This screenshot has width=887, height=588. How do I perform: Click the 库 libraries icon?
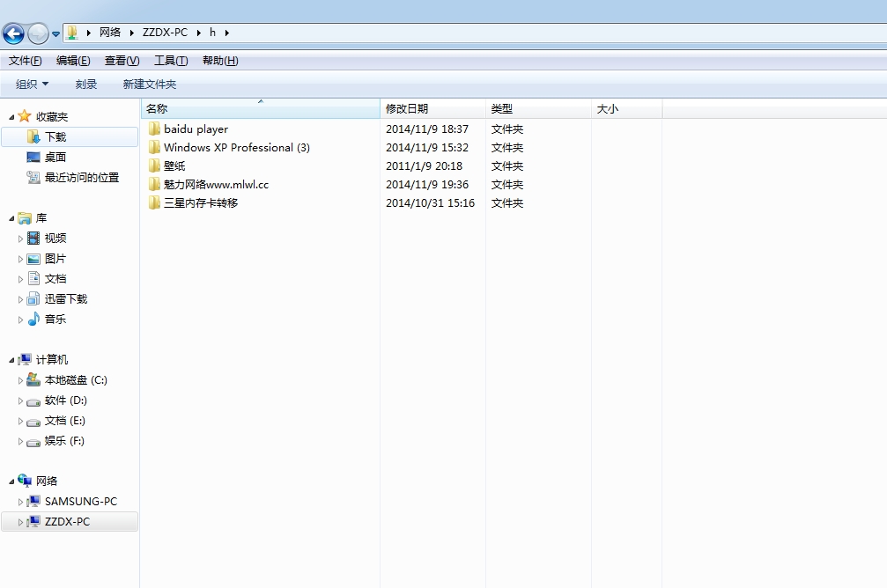25,217
